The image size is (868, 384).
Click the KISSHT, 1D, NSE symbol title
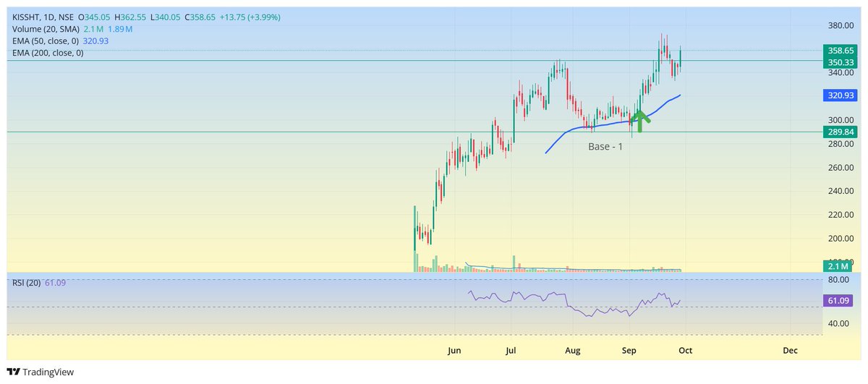(x=41, y=17)
